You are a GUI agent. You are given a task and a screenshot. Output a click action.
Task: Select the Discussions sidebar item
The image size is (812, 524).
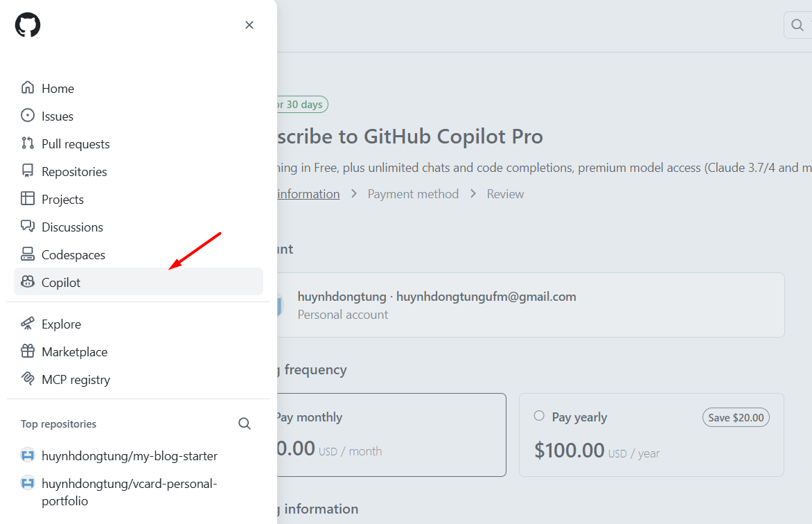(x=73, y=227)
